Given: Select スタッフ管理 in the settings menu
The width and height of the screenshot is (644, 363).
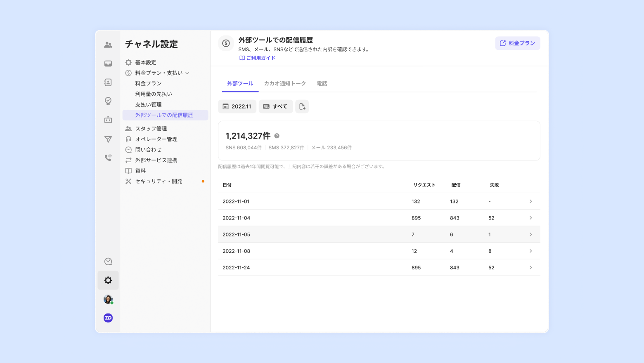Looking at the screenshot, I should (x=151, y=129).
